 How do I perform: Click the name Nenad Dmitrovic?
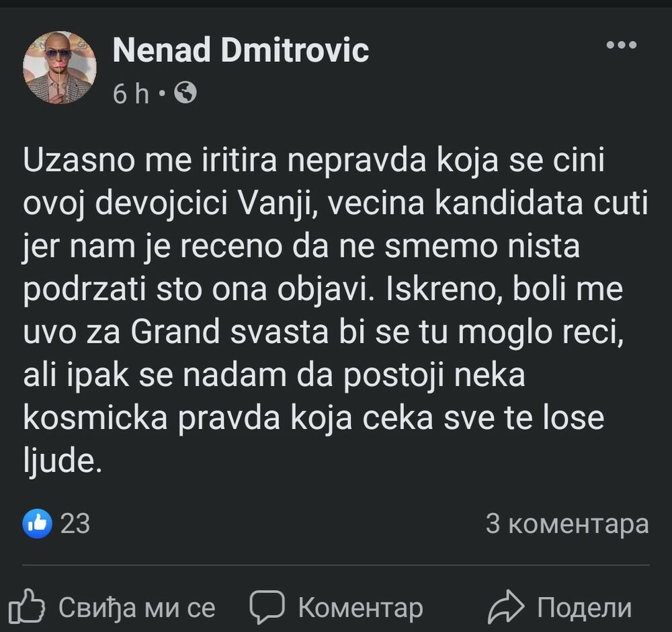tap(241, 50)
